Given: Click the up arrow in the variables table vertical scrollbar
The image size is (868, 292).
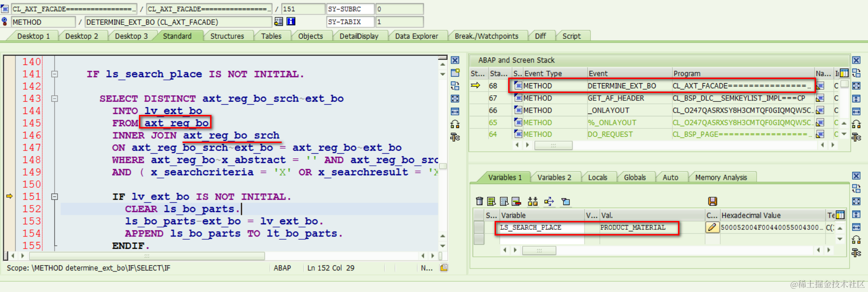Looking at the screenshot, I should pyautogui.click(x=840, y=228).
